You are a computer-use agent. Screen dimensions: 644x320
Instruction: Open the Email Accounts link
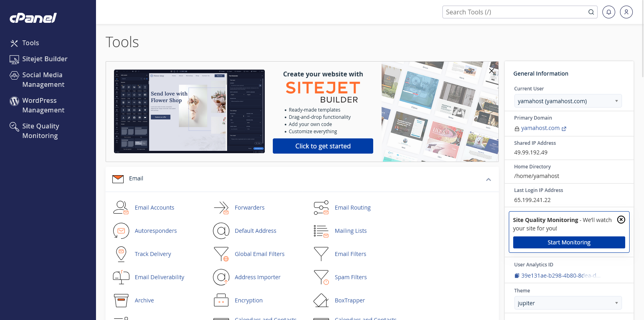tap(154, 208)
